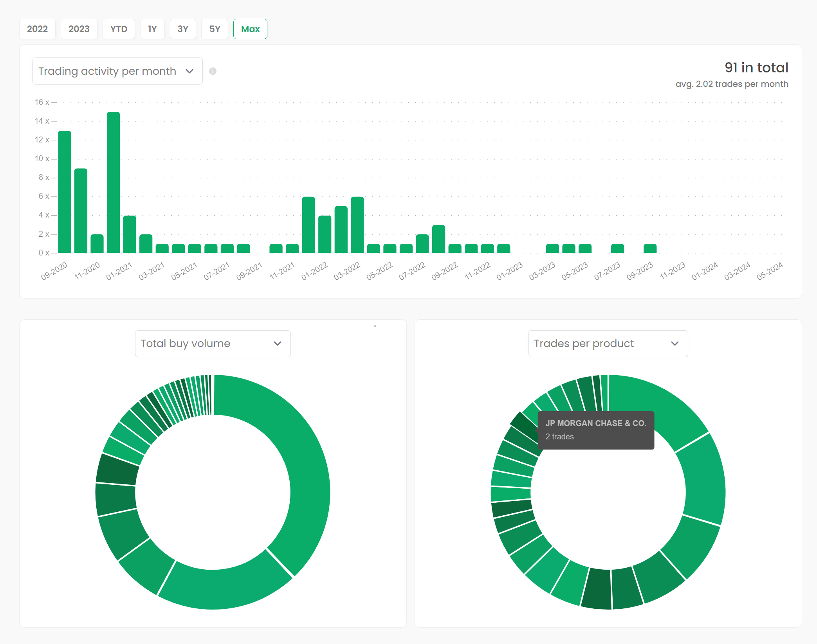Open the 'Total buy volume' dropdown
817x644 pixels.
213,344
